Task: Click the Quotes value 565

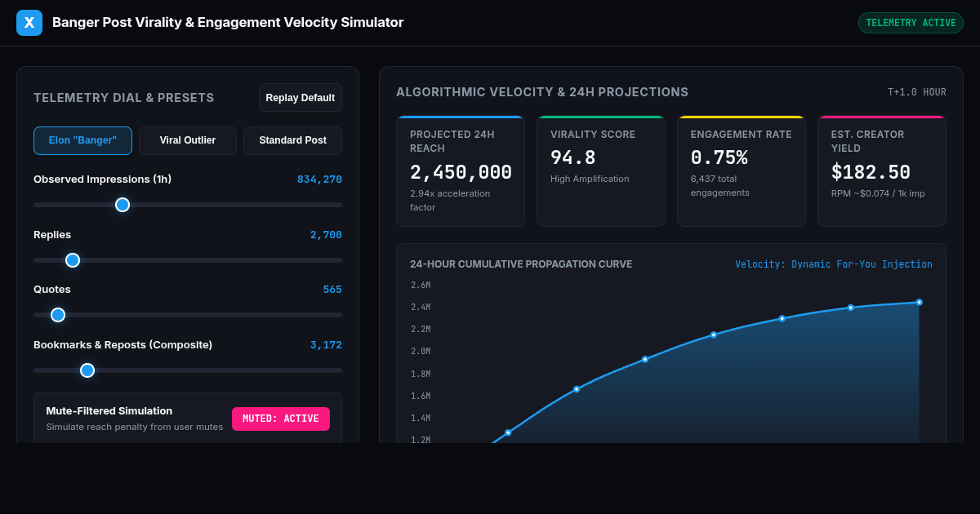Action: point(332,290)
